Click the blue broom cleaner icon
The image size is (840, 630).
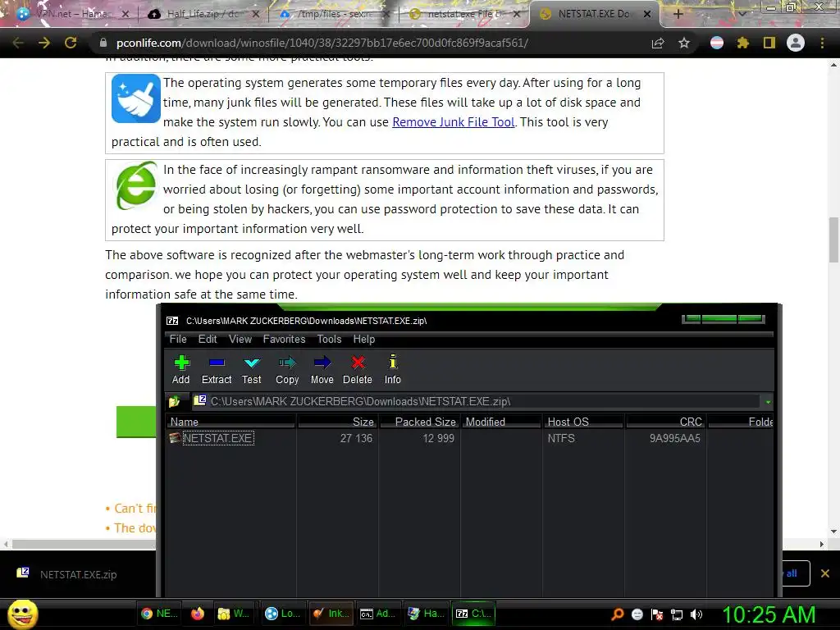click(x=136, y=98)
